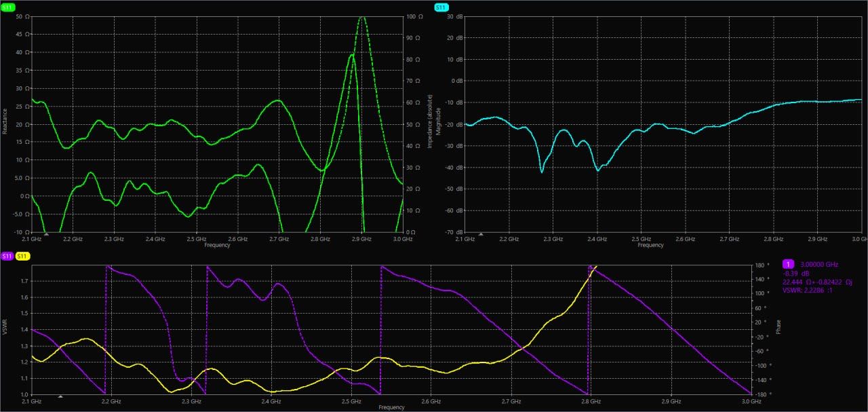Click the Frequency label under the Reactance chart

pyautogui.click(x=217, y=245)
